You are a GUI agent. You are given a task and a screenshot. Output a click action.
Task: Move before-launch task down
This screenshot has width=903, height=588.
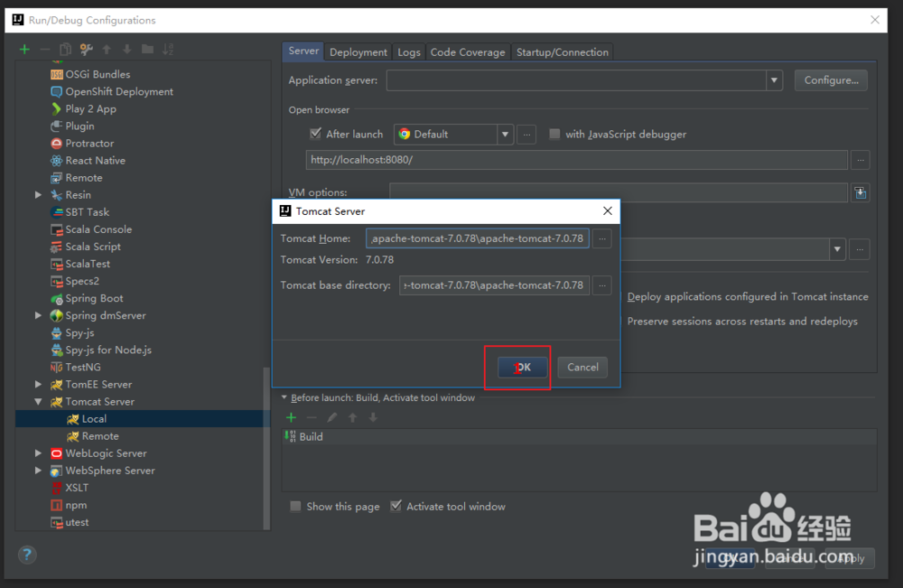373,417
